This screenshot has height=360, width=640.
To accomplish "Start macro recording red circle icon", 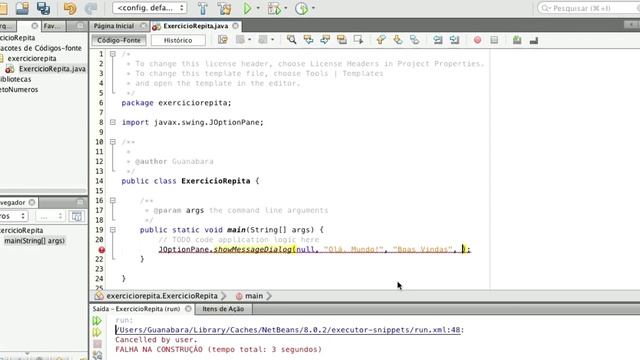I will 477,40.
